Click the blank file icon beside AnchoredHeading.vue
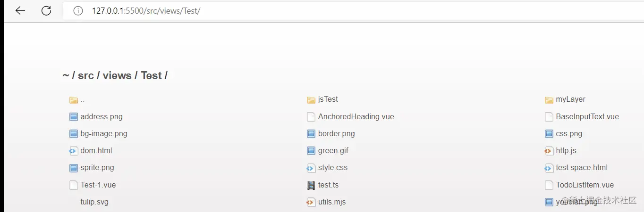 coord(311,117)
